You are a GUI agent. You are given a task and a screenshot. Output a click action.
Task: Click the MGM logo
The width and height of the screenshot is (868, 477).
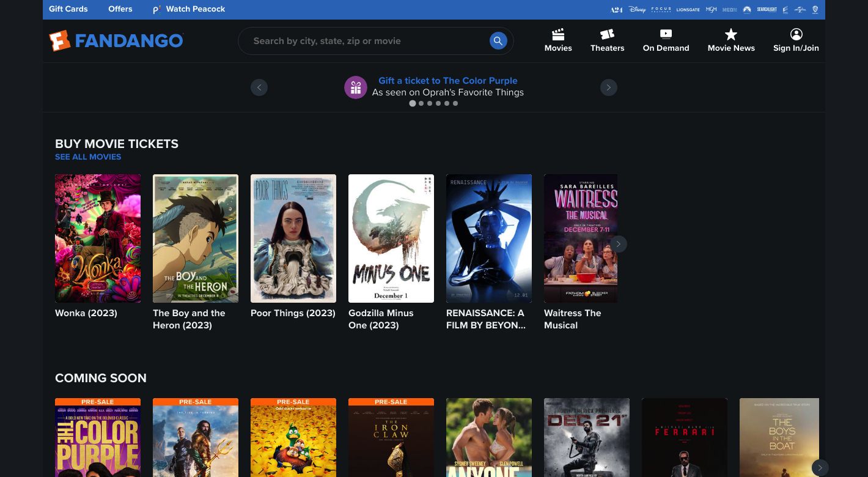tap(711, 10)
